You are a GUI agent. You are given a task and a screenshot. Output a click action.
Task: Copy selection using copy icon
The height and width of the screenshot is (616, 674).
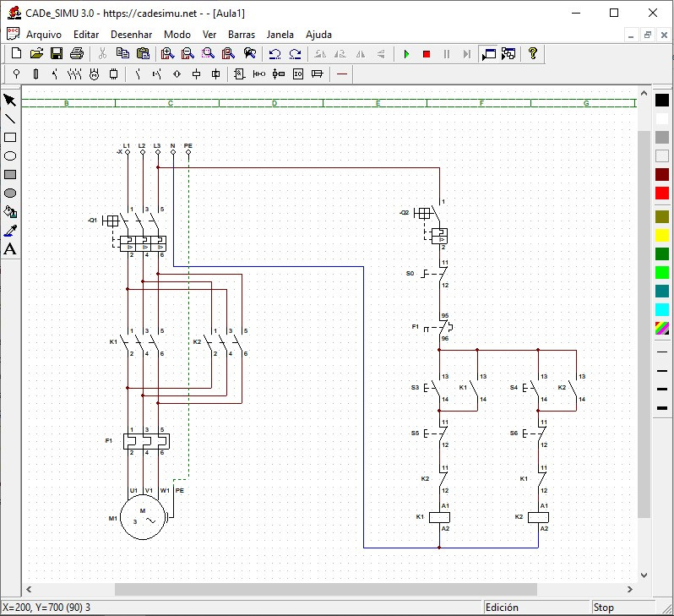pos(122,54)
